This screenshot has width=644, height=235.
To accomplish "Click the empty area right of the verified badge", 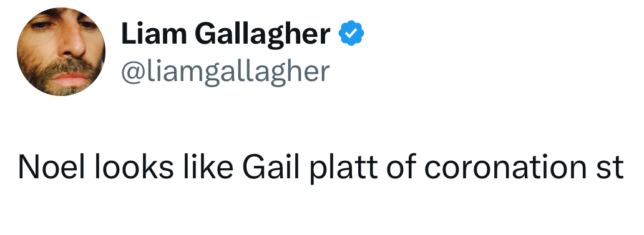I will [x=493, y=34].
